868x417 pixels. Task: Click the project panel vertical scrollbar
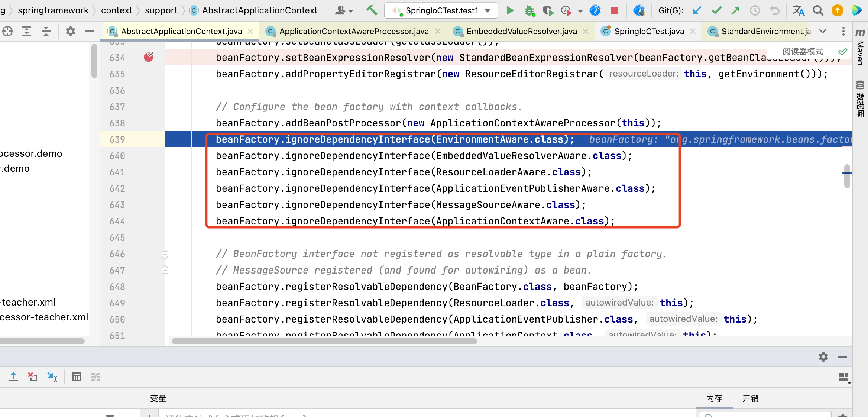click(x=94, y=61)
